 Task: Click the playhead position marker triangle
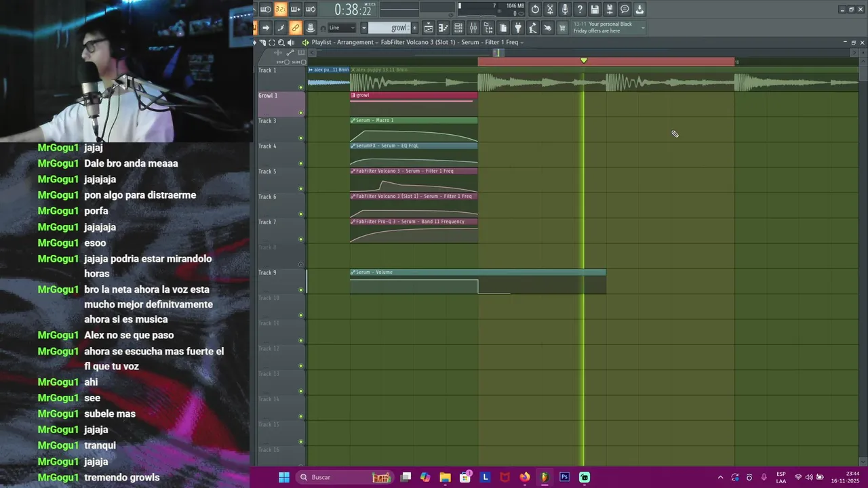[584, 61]
